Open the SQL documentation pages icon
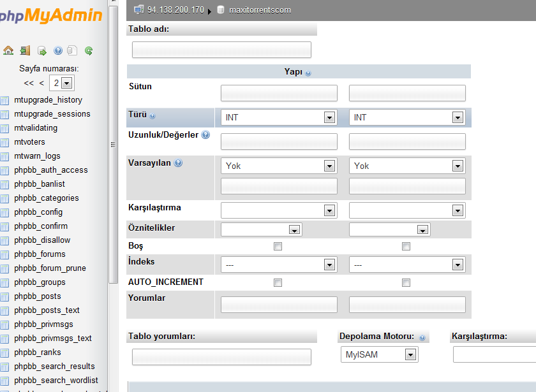Screen dimensions: 536x392 click(x=71, y=50)
